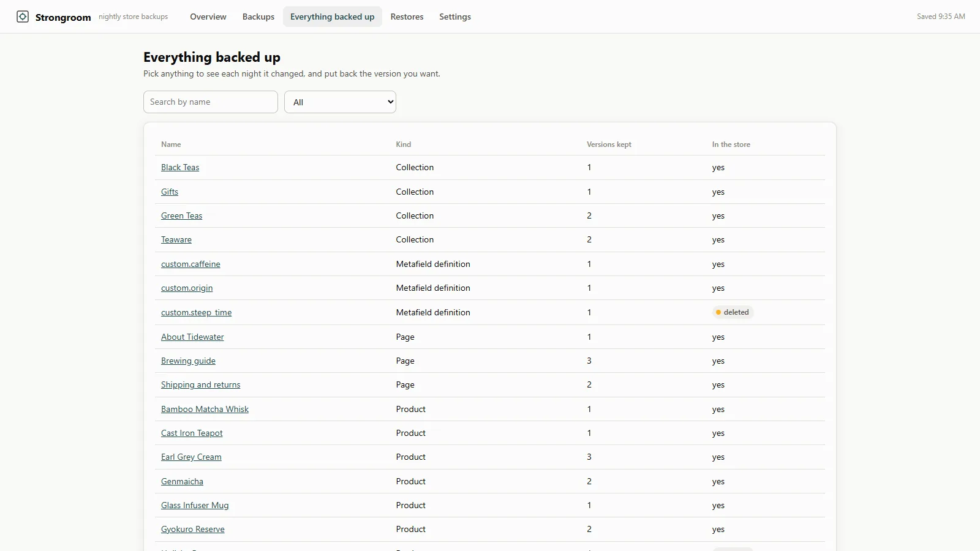Viewport: 980px width, 551px height.
Task: Click the Name column header
Action: [171, 144]
